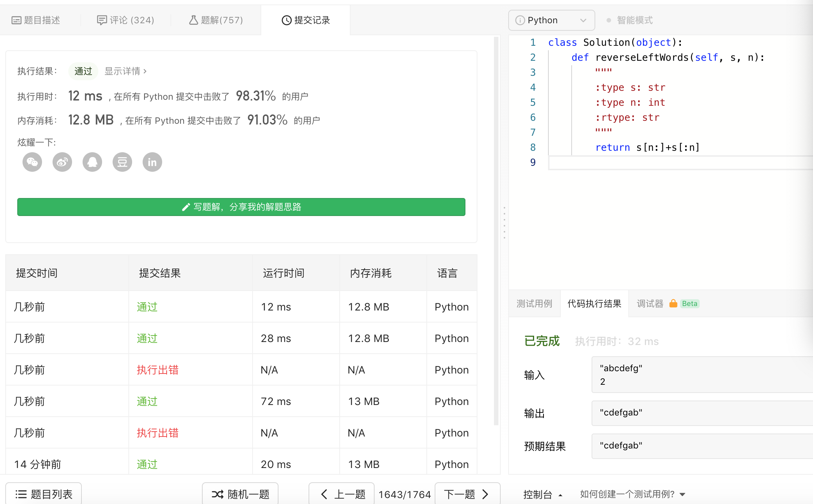Click 随机一题 random problem button
Image resolution: width=813 pixels, height=504 pixels.
click(240, 494)
